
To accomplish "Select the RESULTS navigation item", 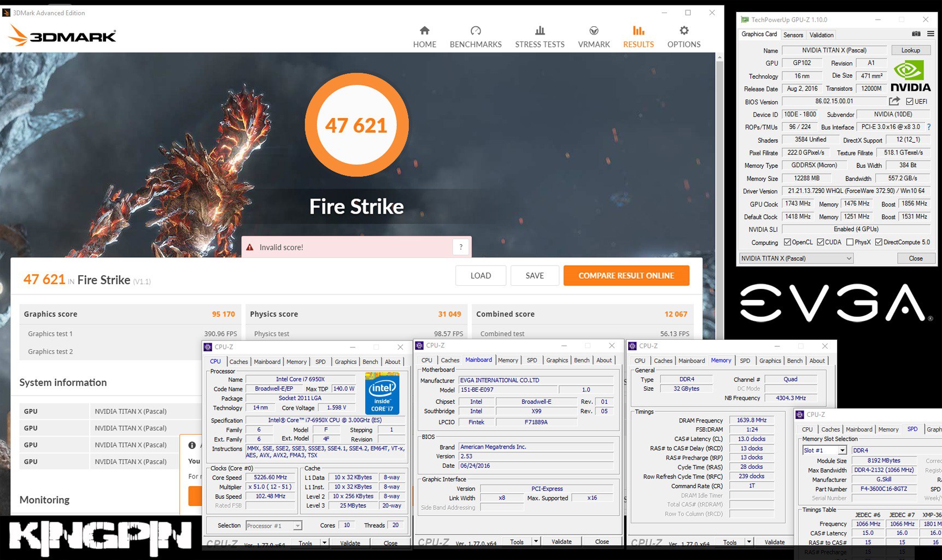I will click(638, 37).
